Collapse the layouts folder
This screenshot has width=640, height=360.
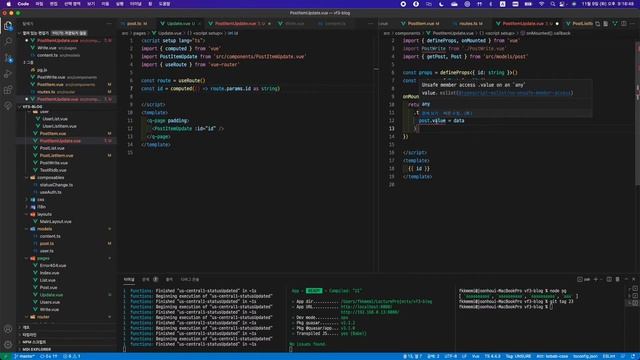(x=27, y=214)
